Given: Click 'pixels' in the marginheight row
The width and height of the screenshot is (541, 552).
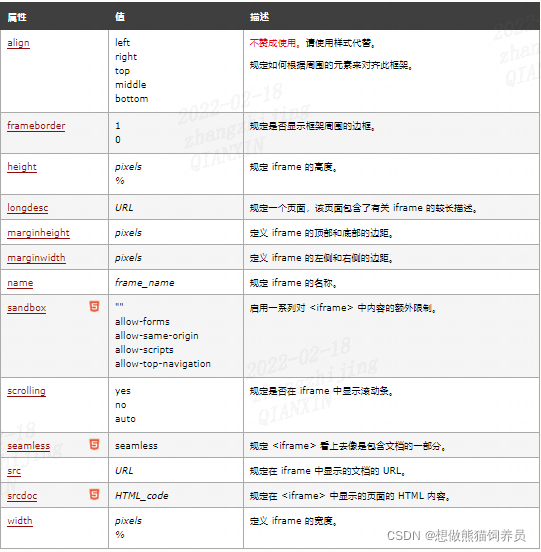Looking at the screenshot, I should (128, 233).
